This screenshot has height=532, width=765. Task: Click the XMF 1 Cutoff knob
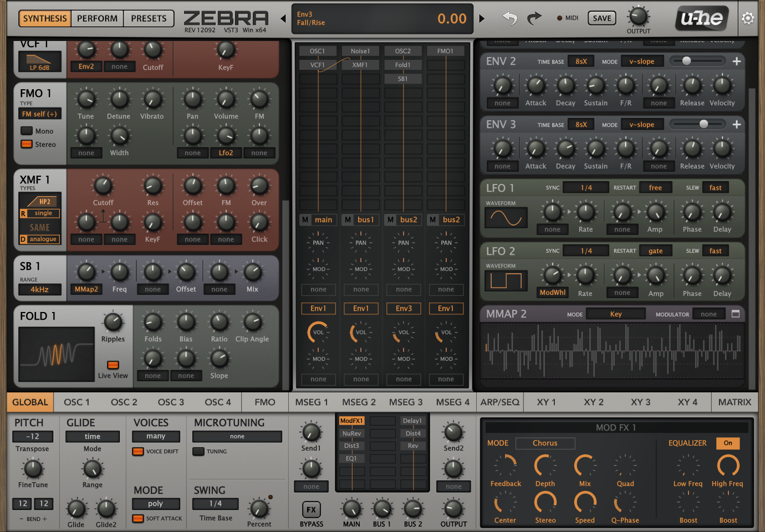pos(103,186)
